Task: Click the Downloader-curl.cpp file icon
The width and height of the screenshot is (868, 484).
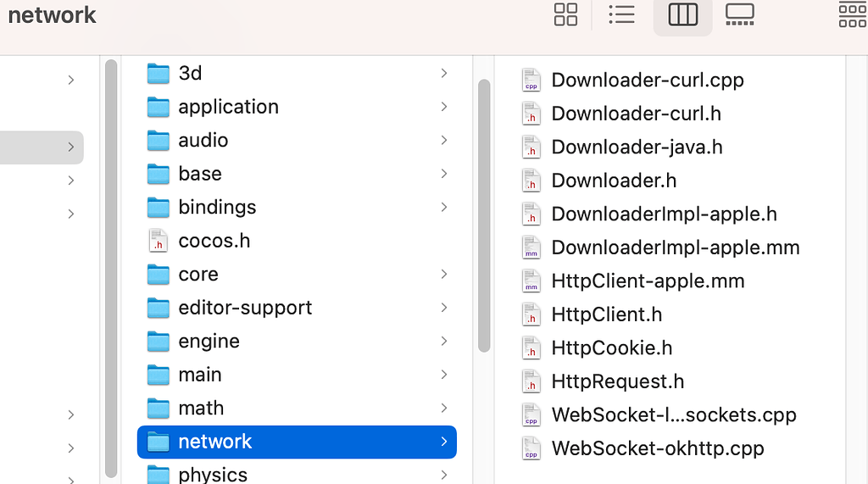Action: tap(531, 80)
